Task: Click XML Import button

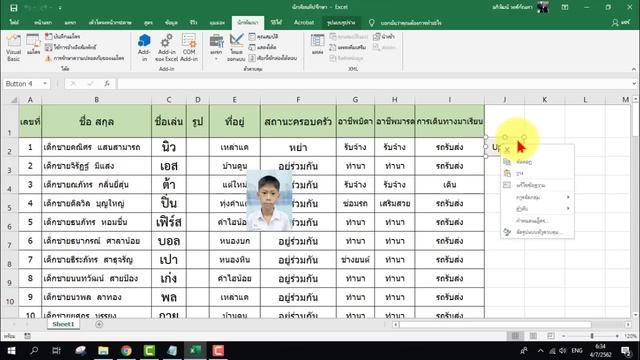Action: tap(384, 37)
